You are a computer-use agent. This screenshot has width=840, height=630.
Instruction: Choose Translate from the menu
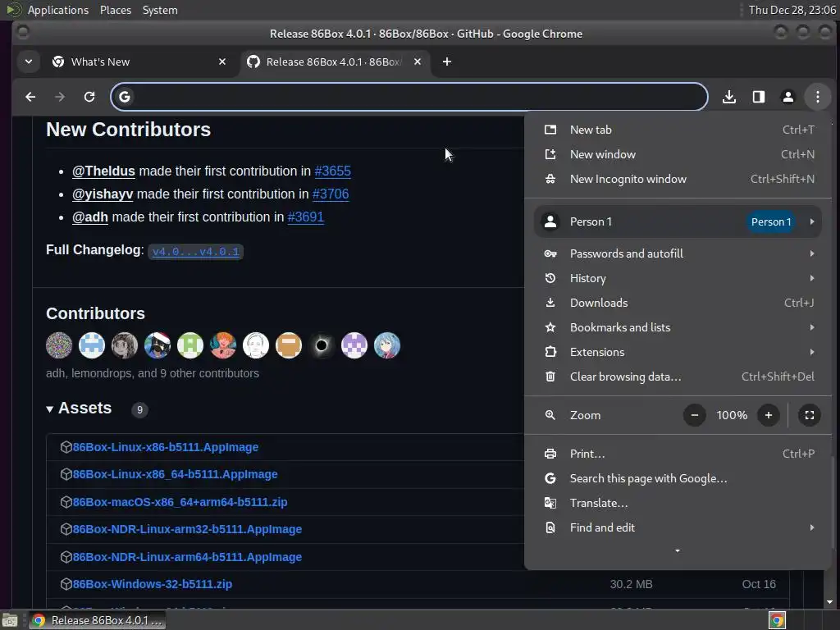[x=678, y=503]
